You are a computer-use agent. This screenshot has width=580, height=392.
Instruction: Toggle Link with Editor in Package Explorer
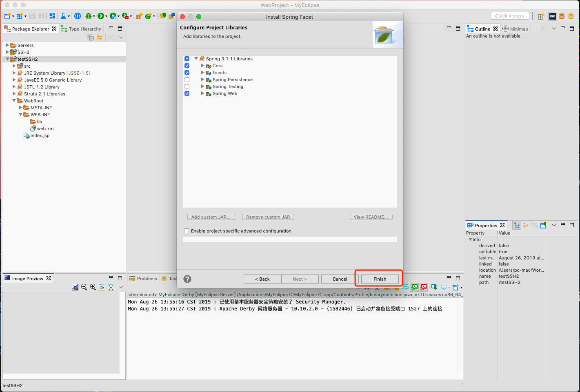100,38
